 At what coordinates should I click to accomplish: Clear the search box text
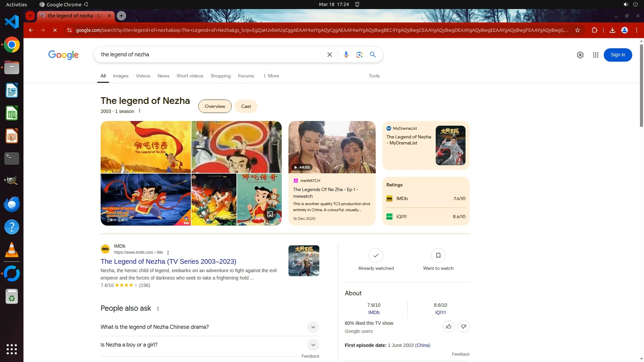[x=329, y=55]
